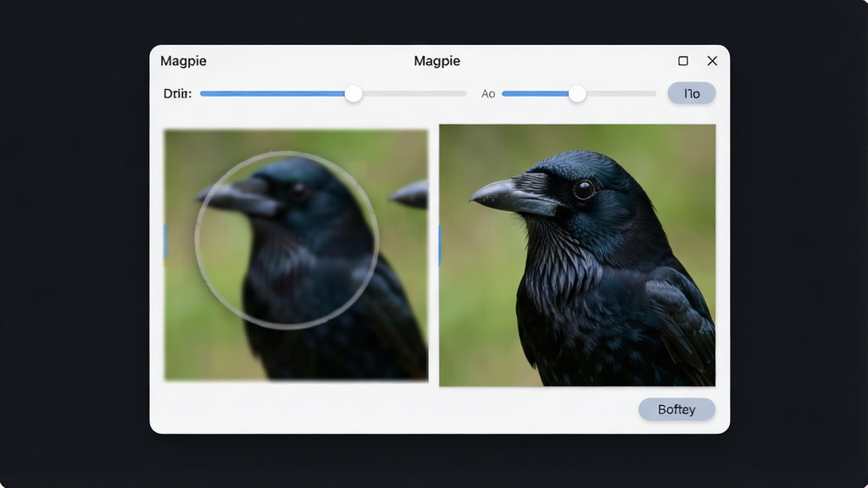Click the centered Magpie title text
This screenshot has width=868, height=488.
click(437, 61)
